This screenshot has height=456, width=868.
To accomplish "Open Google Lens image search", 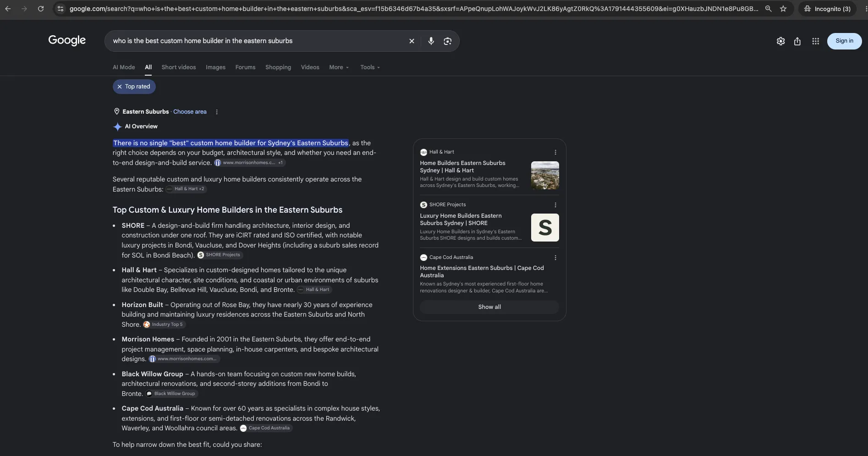I will (x=448, y=41).
